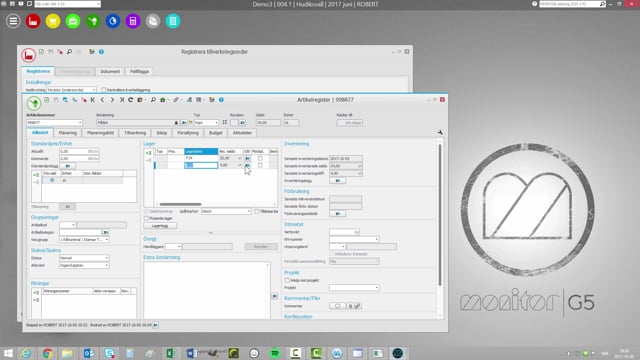Click the Förbrukningsstatistik arrow button
The height and width of the screenshot is (360, 640).
338,213
